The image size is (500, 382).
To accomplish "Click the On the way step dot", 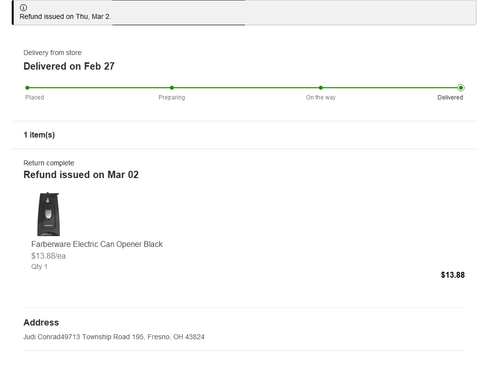I will [x=321, y=88].
